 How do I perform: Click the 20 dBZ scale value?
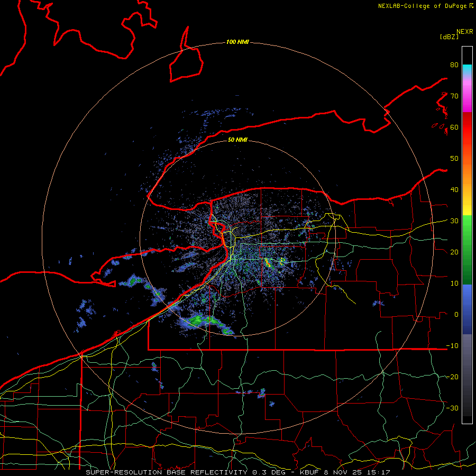point(454,252)
